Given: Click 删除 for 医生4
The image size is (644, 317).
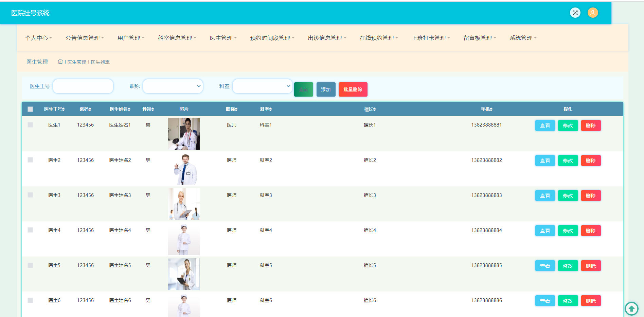Looking at the screenshot, I should (591, 231).
